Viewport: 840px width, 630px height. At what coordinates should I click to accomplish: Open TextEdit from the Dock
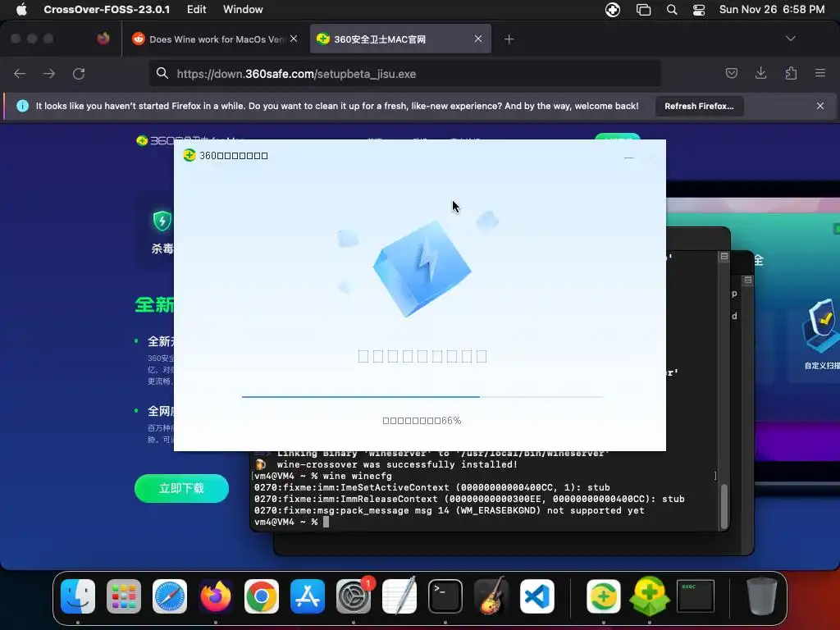(399, 596)
